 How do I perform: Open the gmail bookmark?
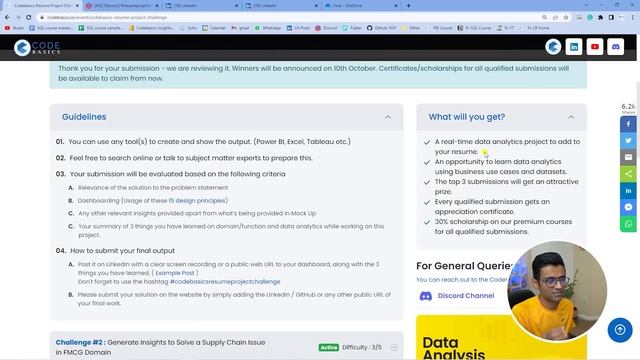tap(240, 28)
